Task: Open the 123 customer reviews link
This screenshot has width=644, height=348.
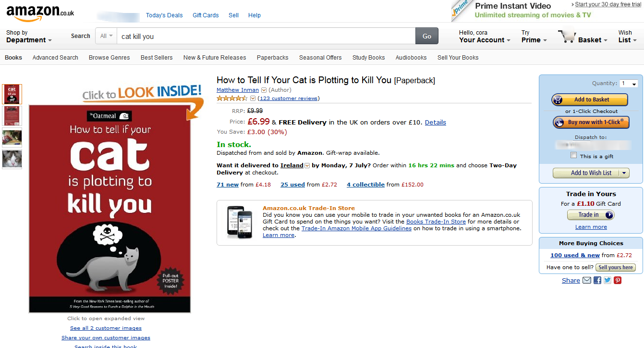Action: pos(288,99)
